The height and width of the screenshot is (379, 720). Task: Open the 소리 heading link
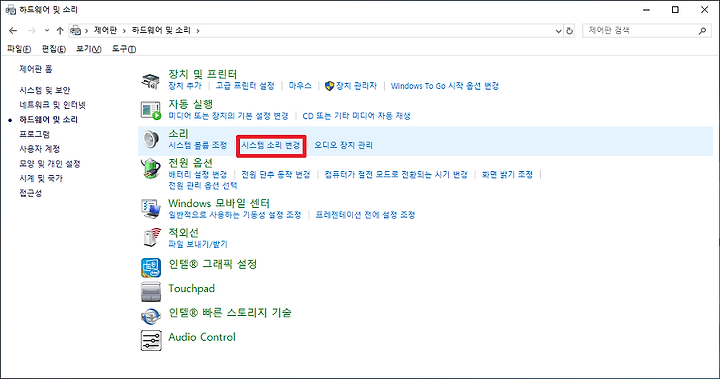(178, 134)
